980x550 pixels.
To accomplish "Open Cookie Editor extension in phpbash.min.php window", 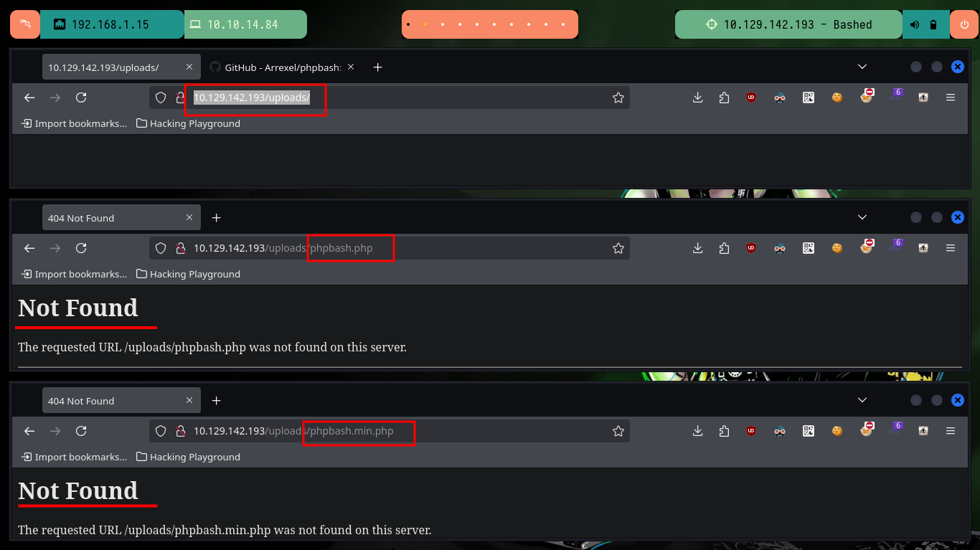I will click(x=837, y=431).
